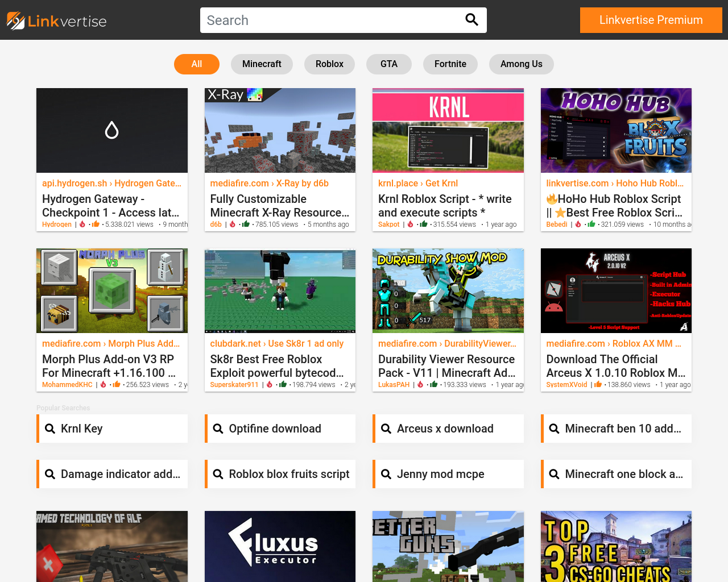The image size is (728, 582).
Task: Select the All category filter
Action: click(x=196, y=64)
